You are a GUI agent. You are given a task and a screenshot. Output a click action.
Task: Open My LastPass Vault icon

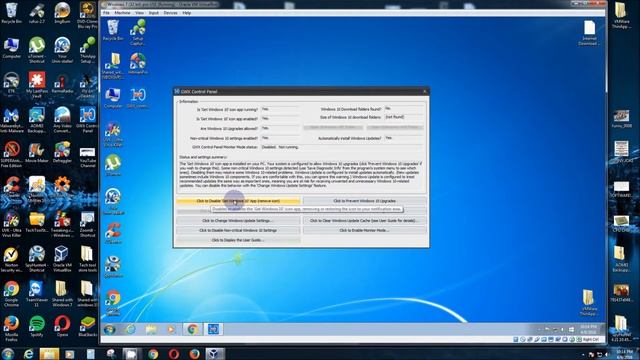pyautogui.click(x=37, y=85)
